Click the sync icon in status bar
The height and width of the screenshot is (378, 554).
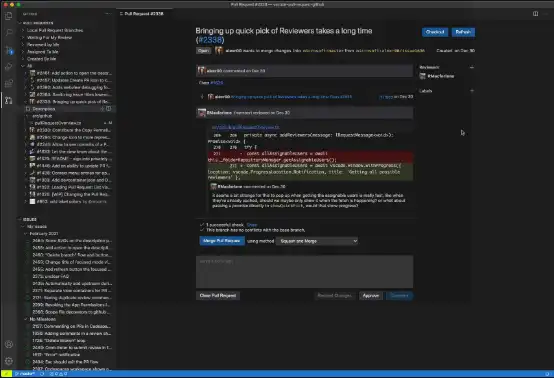tap(42, 374)
